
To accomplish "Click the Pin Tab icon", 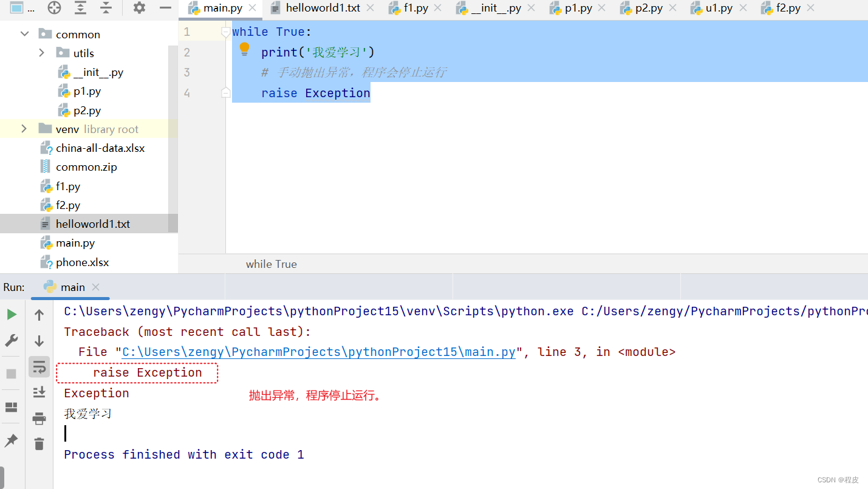I will (x=12, y=440).
